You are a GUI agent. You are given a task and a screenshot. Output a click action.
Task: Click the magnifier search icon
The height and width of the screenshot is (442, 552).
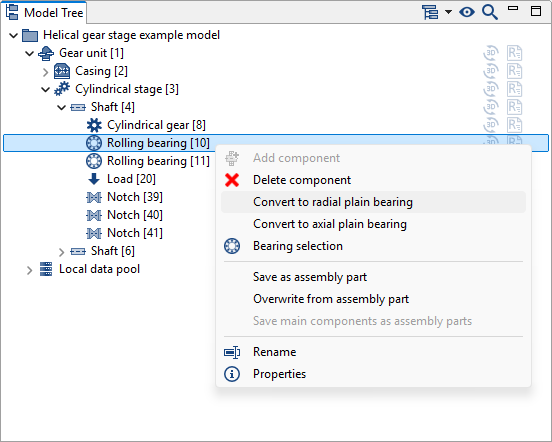click(490, 12)
